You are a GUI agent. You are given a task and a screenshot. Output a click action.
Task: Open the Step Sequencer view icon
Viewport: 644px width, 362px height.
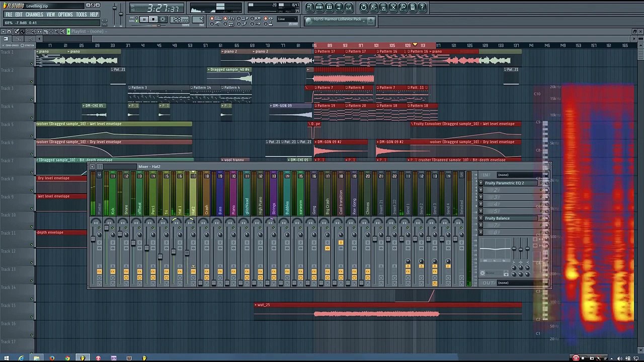(319, 8)
